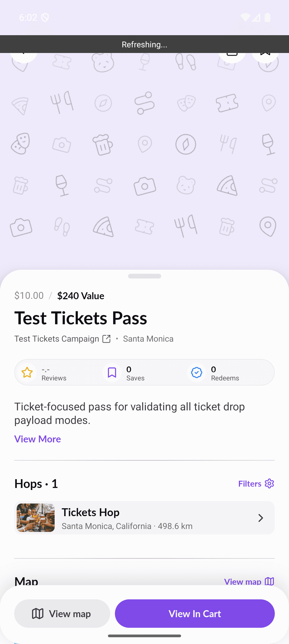Tap the star icon next to Reviews
The width and height of the screenshot is (289, 644).
tap(27, 372)
